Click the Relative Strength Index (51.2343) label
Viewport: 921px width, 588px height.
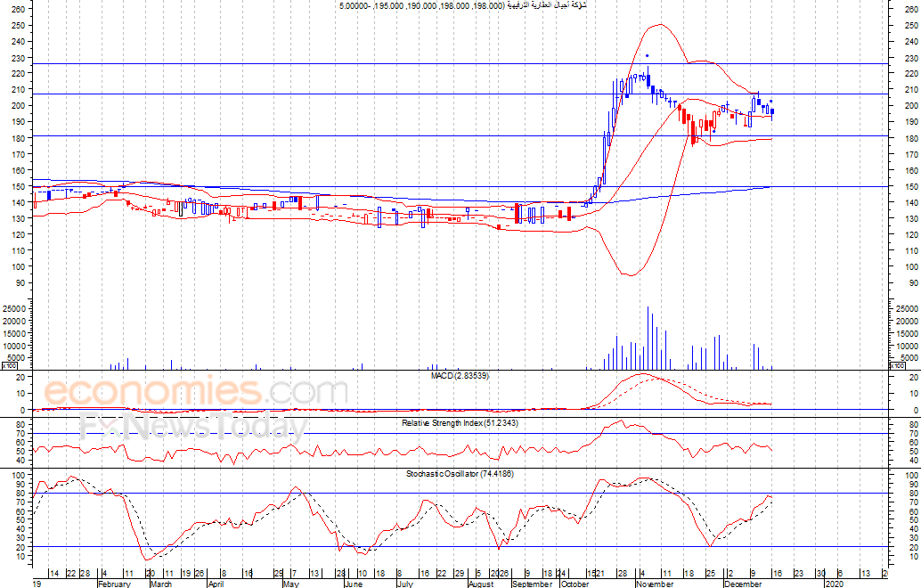[x=460, y=423]
